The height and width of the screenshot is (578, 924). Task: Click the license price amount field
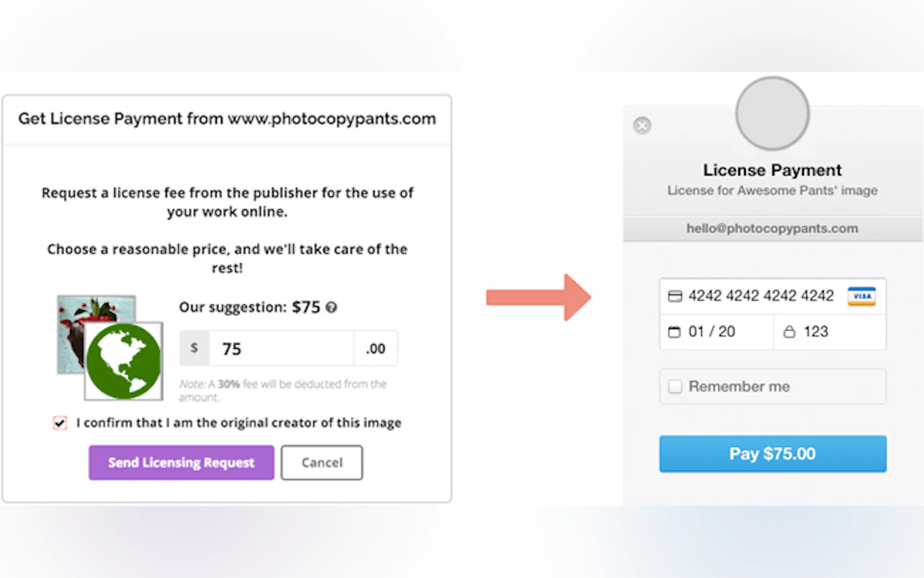pyautogui.click(x=281, y=349)
